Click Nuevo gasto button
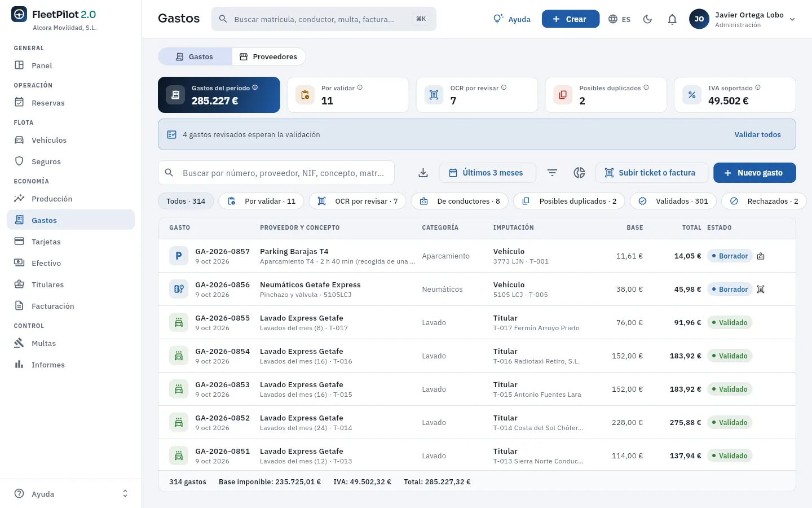This screenshot has width=812, height=508. [x=754, y=173]
